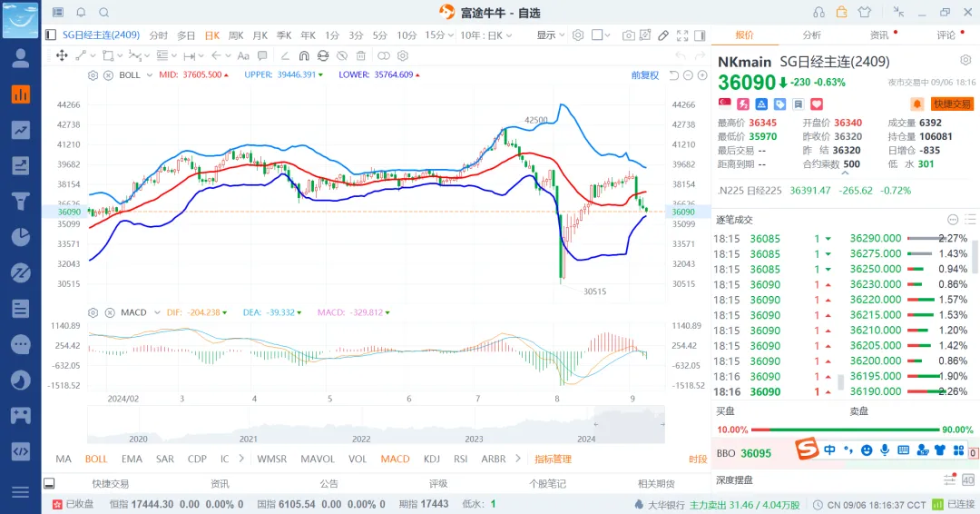Select the crosshair move tool
980x514 pixels.
pos(62,55)
